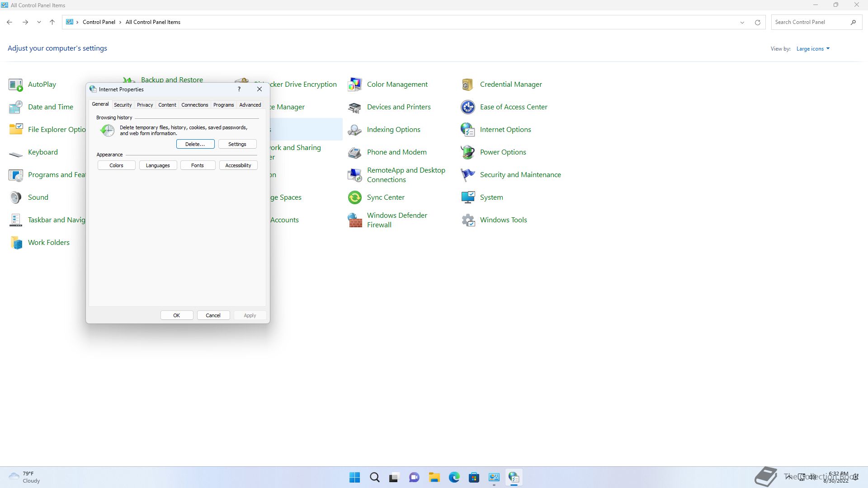
Task: Open taskbar Search magnifier
Action: 375,477
